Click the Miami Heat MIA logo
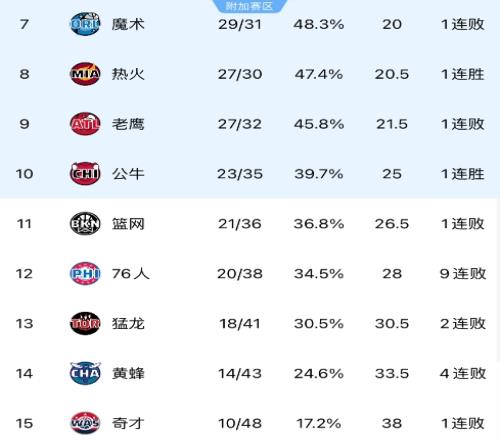The width and height of the screenshot is (500, 440). (85, 74)
